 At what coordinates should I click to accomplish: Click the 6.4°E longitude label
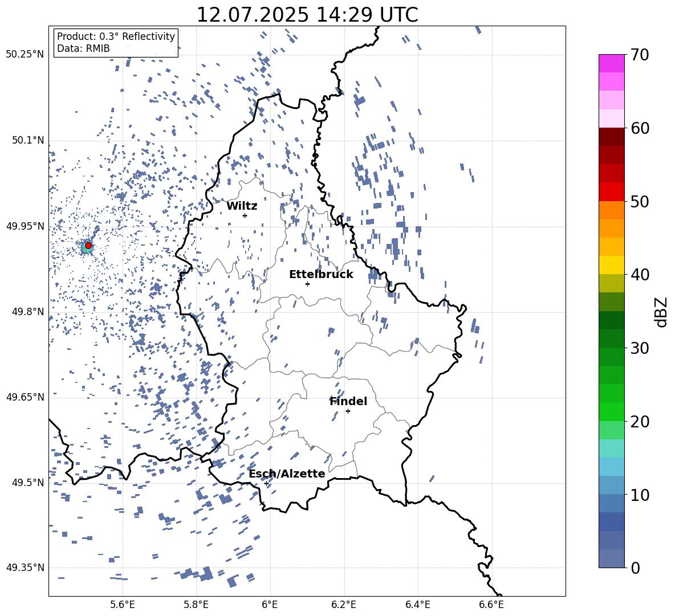(417, 605)
